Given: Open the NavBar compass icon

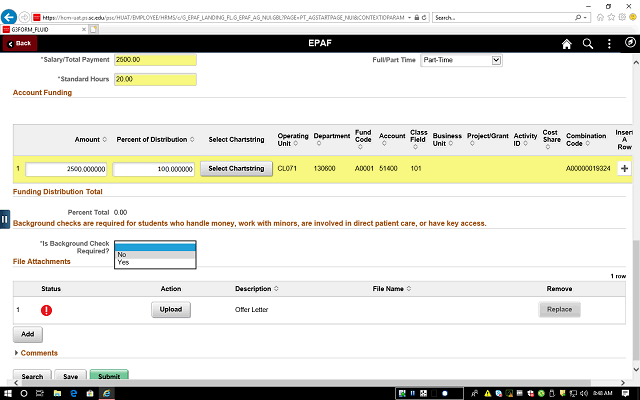Looking at the screenshot, I should pyautogui.click(x=630, y=42).
